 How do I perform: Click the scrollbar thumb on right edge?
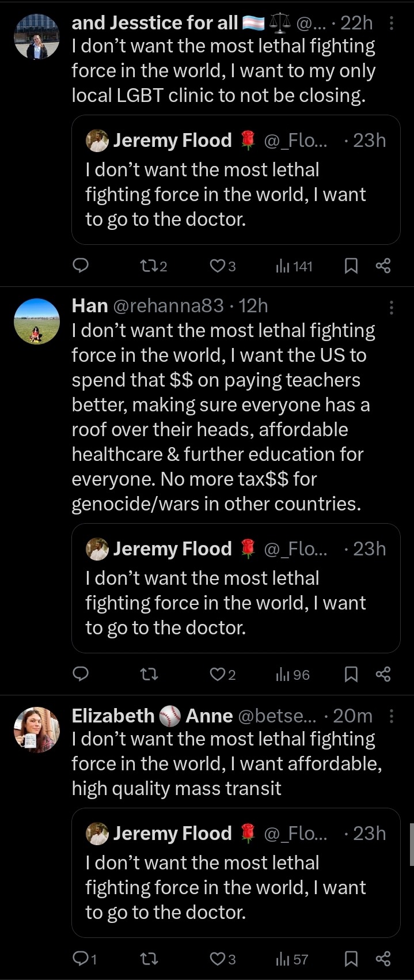(411, 844)
